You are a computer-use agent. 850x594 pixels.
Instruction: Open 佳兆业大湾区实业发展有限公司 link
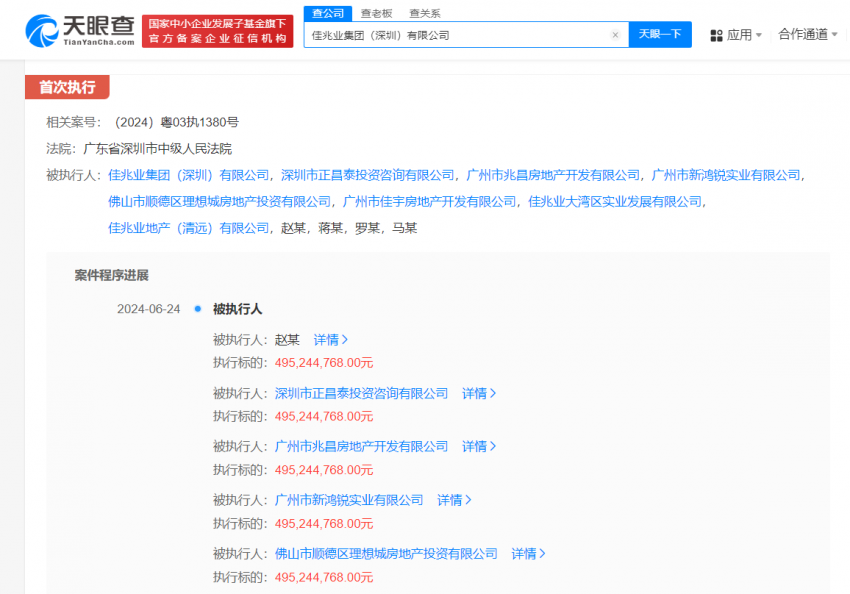[615, 202]
